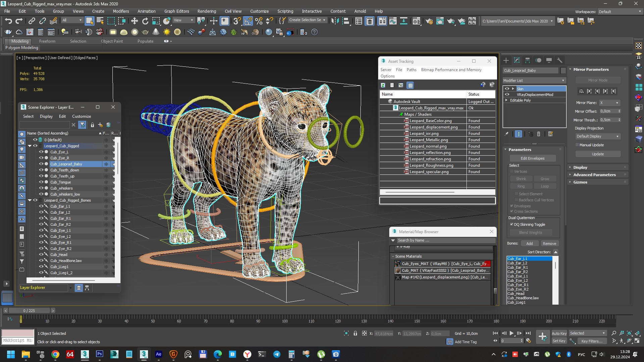The width and height of the screenshot is (644, 362).
Task: Click Pin Stack icon under modifier list
Action: point(506,134)
